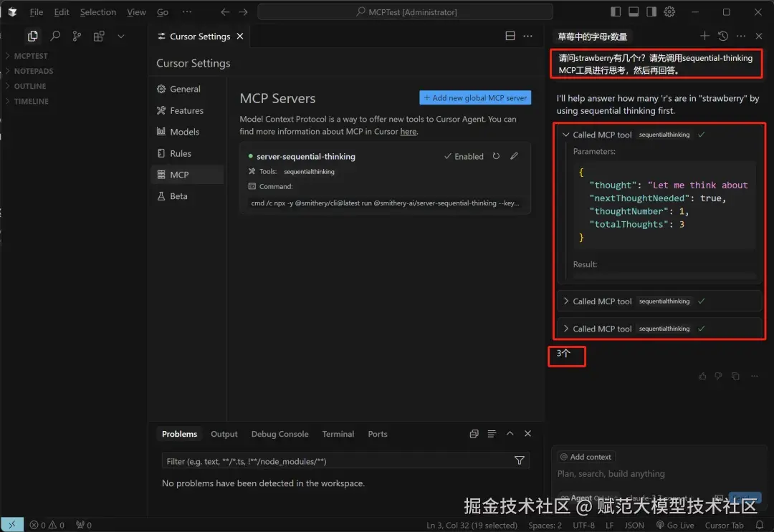Open the Selection menu
This screenshot has width=774, height=532.
(97, 12)
